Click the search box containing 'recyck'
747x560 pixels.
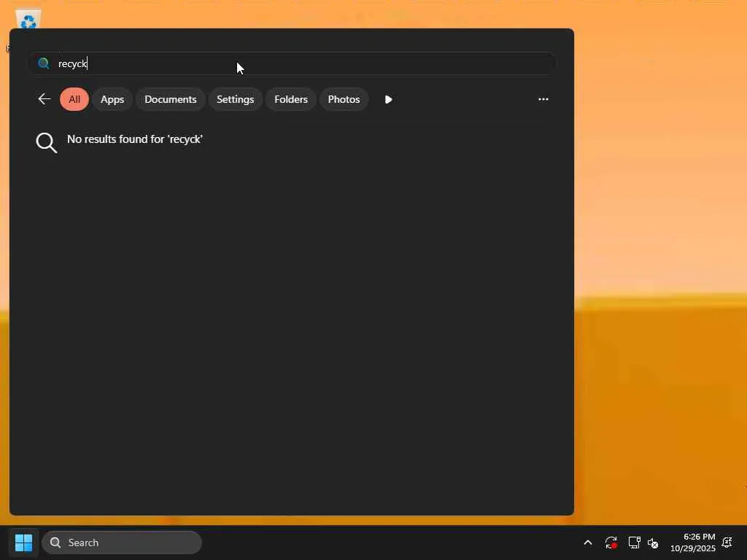tap(292, 63)
